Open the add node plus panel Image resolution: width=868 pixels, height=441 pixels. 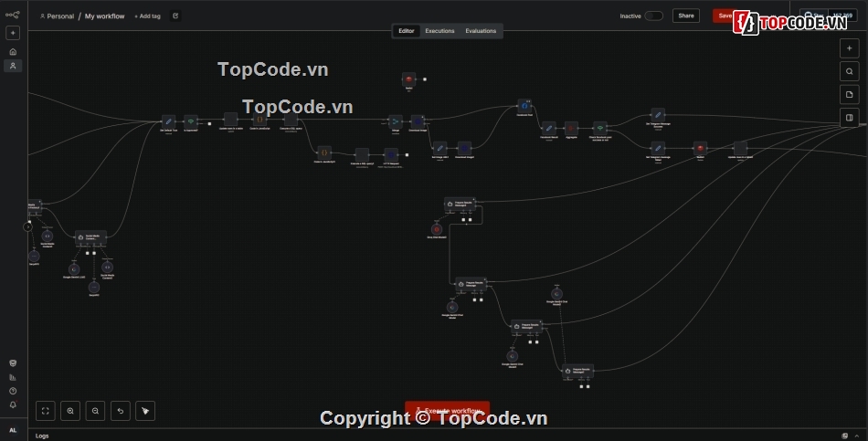tap(849, 47)
